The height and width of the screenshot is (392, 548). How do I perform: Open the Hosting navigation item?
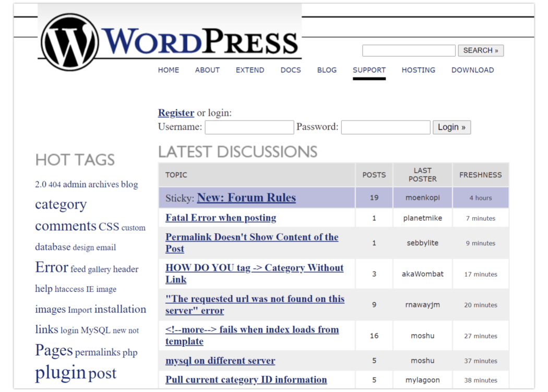click(x=418, y=70)
